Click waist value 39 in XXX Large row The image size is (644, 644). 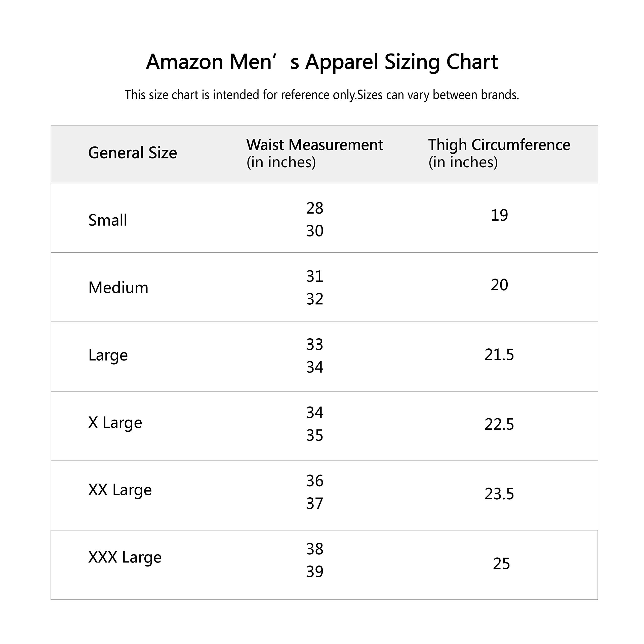(315, 572)
